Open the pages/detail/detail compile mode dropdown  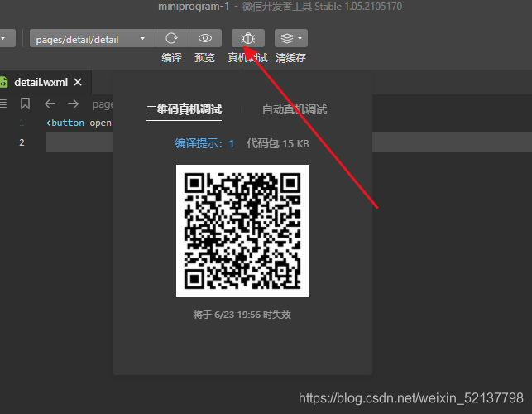point(93,38)
